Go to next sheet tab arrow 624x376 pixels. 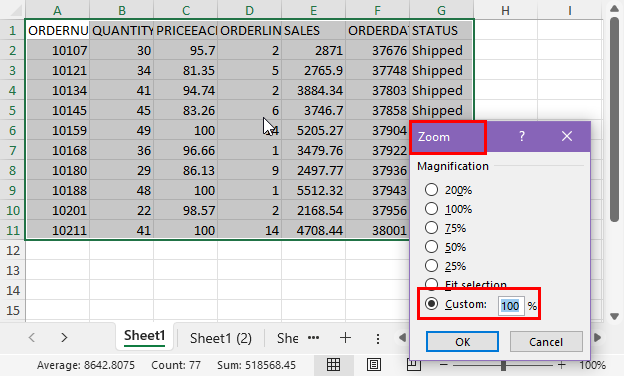tap(64, 338)
